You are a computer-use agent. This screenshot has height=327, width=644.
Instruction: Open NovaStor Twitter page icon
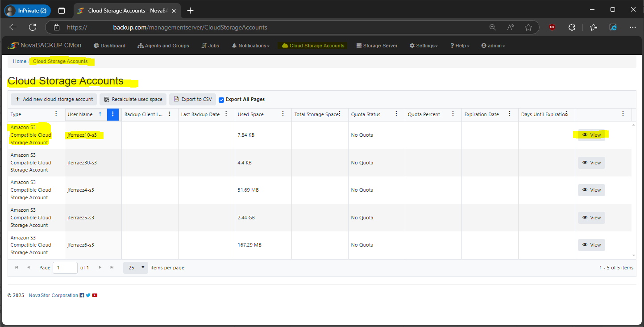(x=88, y=295)
